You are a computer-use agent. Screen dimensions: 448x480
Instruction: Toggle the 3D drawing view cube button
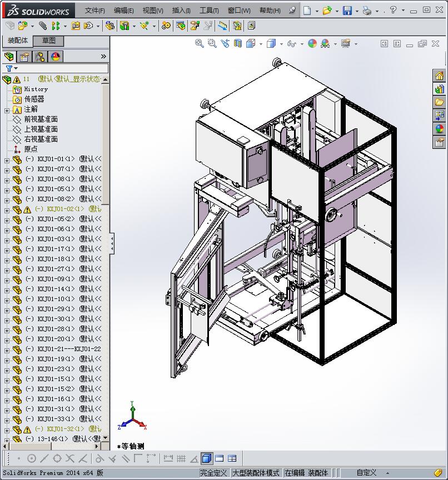click(x=207, y=458)
